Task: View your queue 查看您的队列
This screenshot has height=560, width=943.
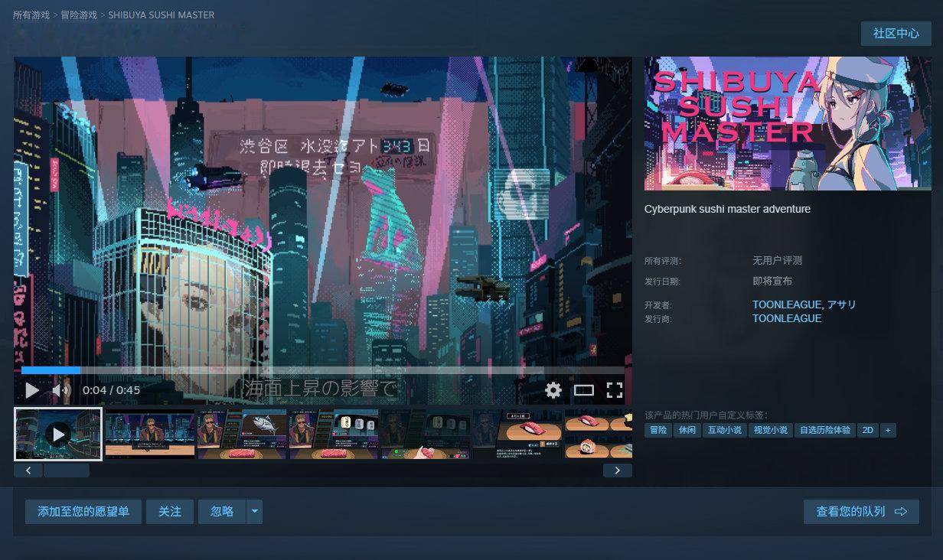Action: point(861,512)
